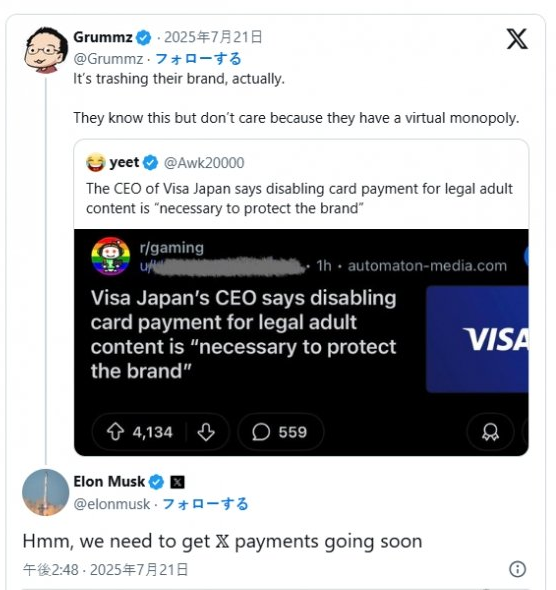Open Grummz's cartoon profile avatar
Viewport: 556px width, 590px height.
coord(46,49)
